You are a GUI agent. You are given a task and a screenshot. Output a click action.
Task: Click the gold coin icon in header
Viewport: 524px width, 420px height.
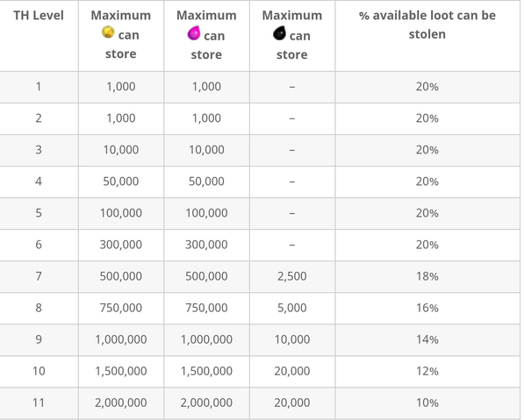click(x=108, y=32)
